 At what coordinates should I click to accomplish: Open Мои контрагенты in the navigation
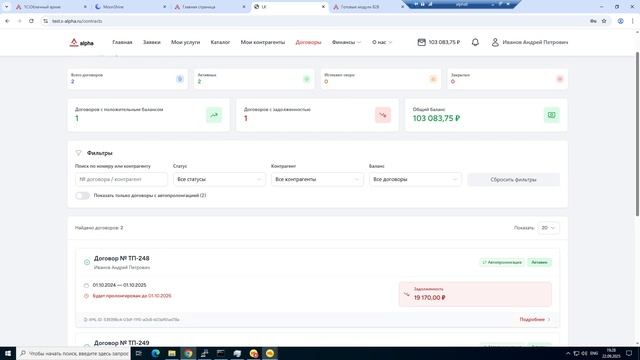[x=262, y=42]
